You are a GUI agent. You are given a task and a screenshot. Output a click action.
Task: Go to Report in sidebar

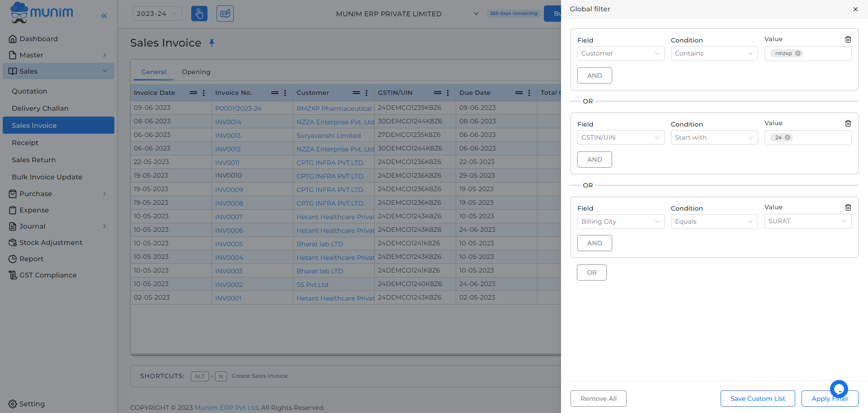point(58,259)
